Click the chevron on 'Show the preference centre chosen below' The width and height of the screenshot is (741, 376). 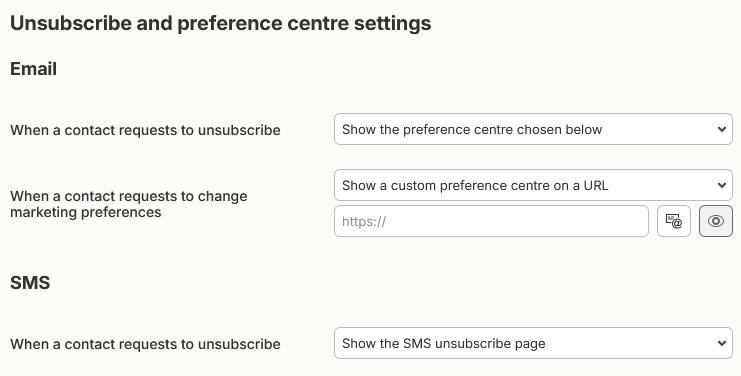[722, 129]
